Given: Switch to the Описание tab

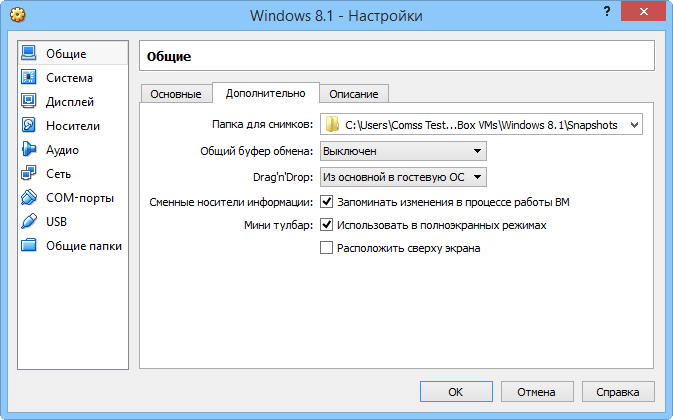Looking at the screenshot, I should click(354, 94).
